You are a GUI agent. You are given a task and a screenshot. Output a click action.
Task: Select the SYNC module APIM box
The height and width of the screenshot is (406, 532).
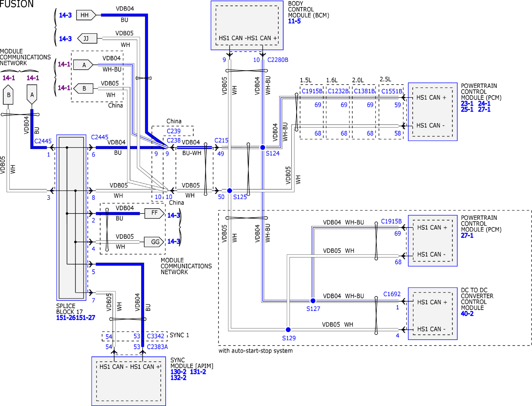129,381
